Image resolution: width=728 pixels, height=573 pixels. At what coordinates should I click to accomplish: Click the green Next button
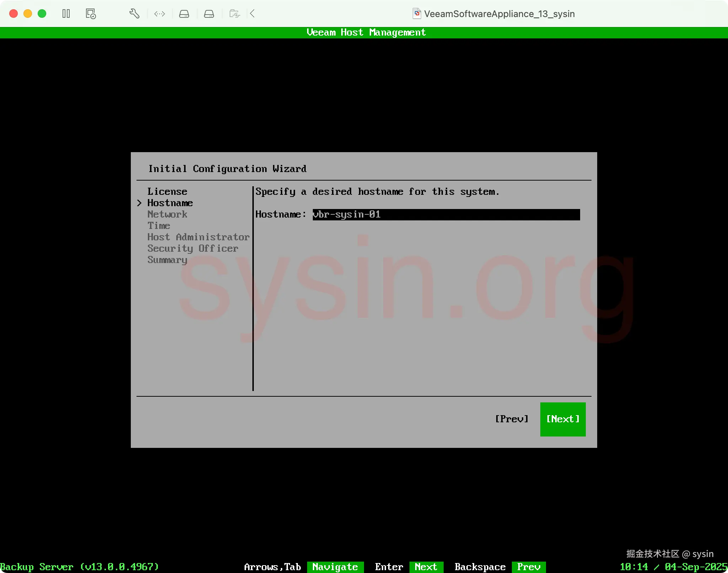(563, 419)
